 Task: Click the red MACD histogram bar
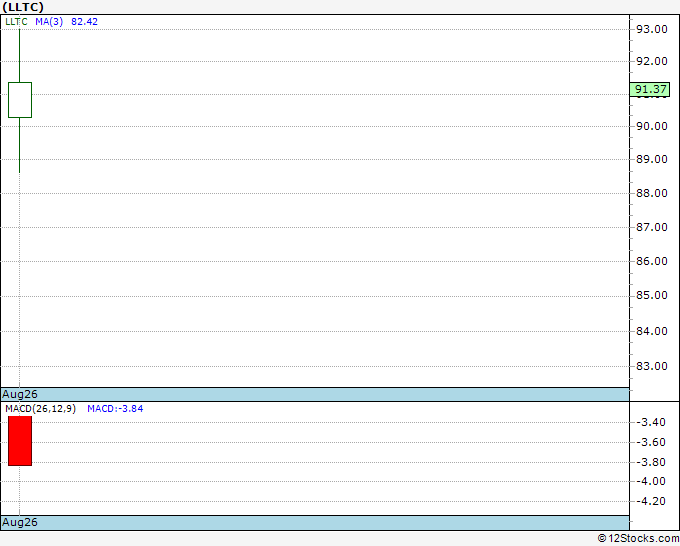point(20,441)
